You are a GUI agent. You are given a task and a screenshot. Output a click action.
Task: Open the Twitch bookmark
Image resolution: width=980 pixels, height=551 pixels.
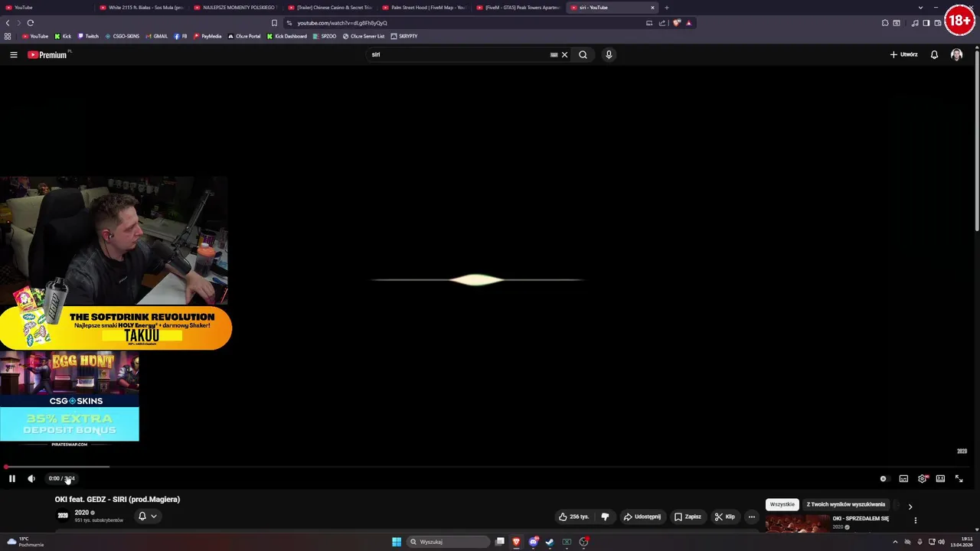88,36
